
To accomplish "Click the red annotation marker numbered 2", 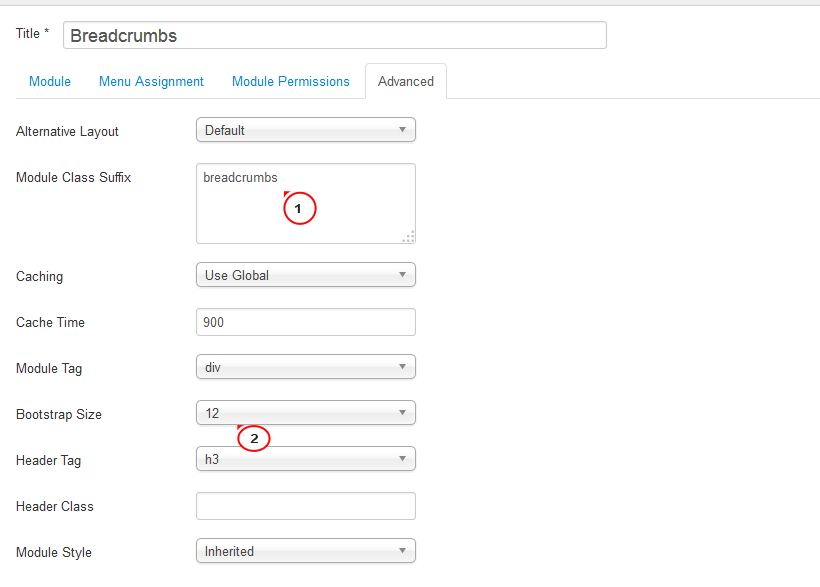I will 254,438.
